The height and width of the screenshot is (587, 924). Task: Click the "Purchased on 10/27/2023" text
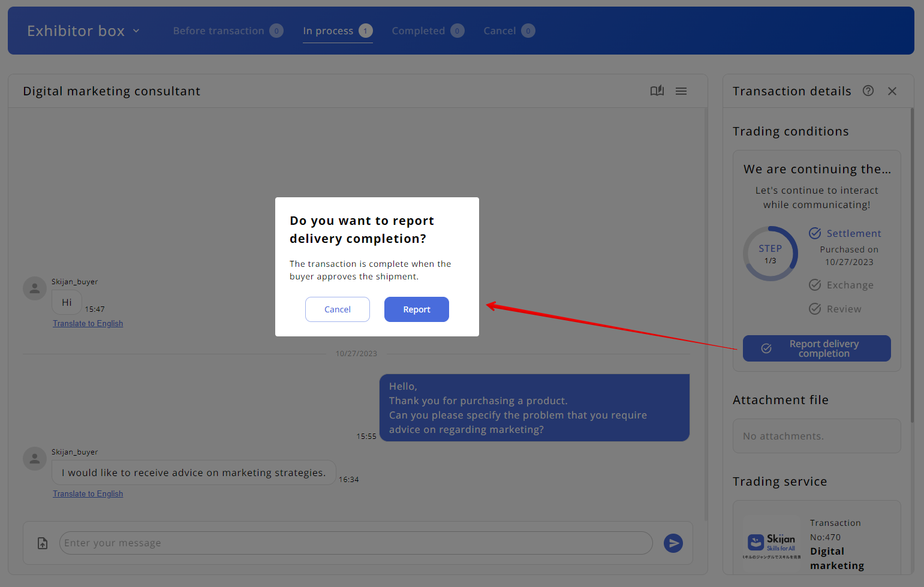pos(849,255)
